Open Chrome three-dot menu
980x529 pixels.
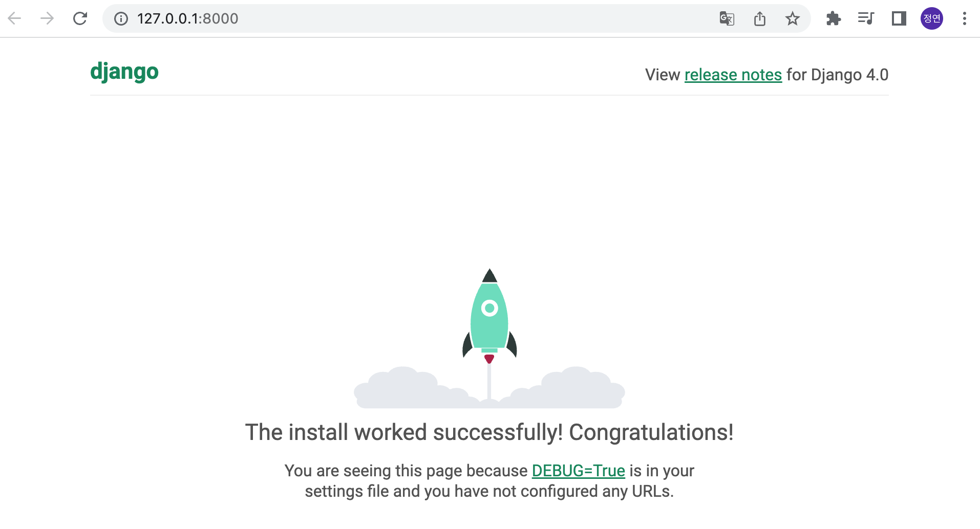pos(965,19)
